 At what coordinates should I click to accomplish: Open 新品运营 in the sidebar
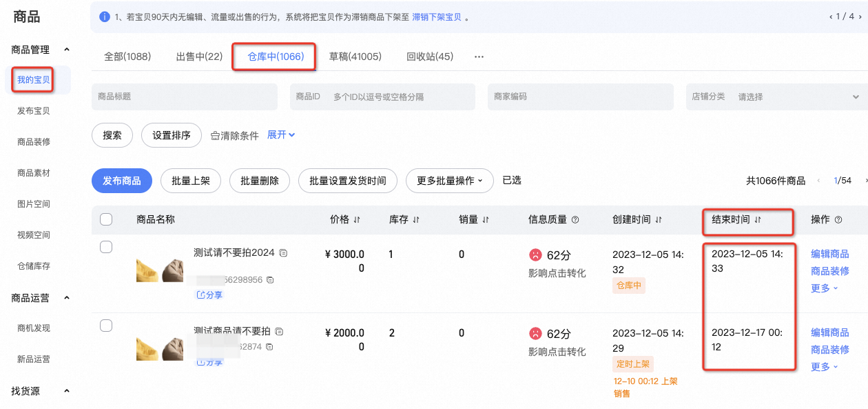(34, 359)
